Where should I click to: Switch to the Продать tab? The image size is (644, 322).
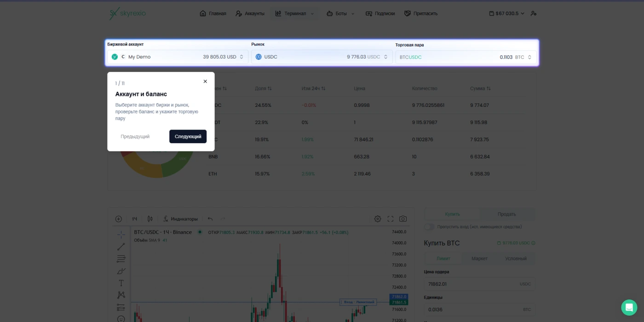point(506,214)
